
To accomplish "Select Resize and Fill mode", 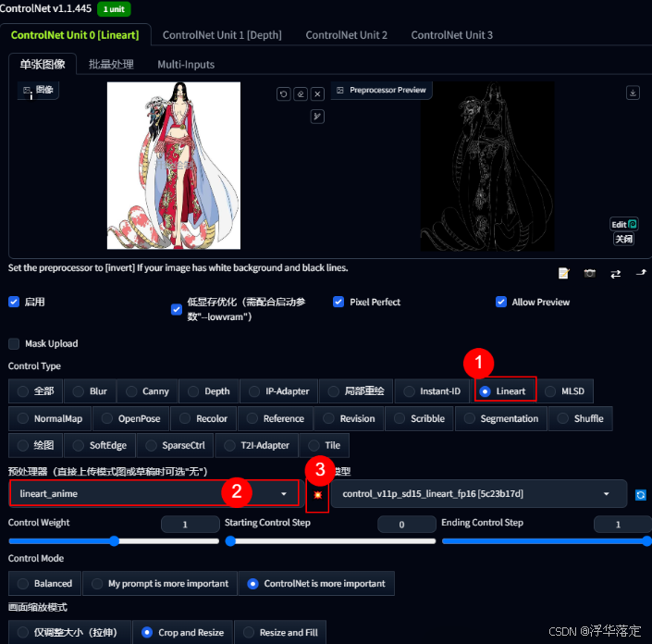I will (x=280, y=632).
